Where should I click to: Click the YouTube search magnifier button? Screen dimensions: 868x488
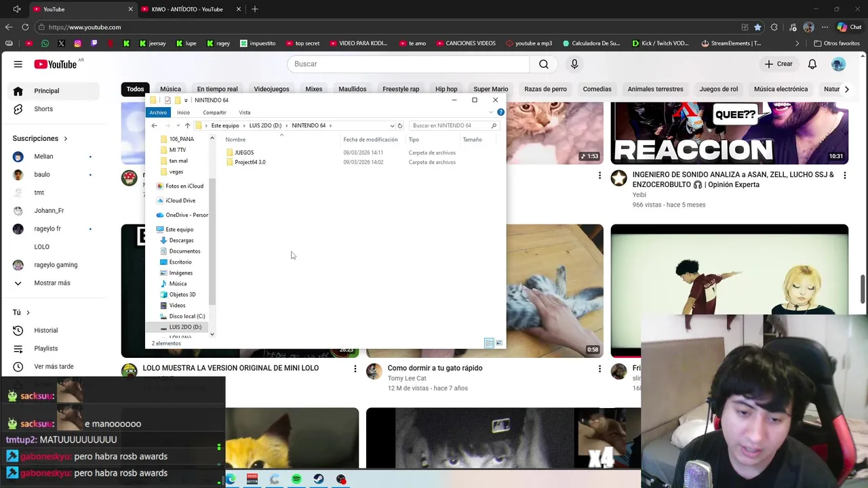(543, 64)
